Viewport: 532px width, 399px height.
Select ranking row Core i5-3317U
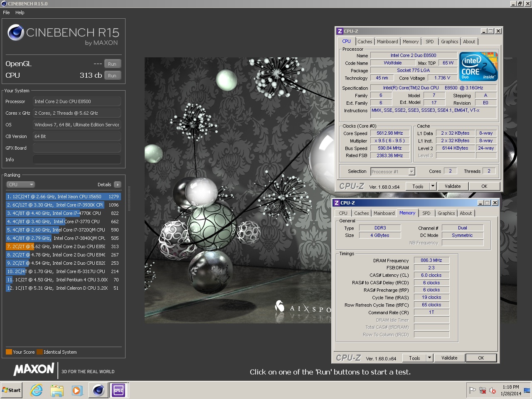tap(63, 271)
